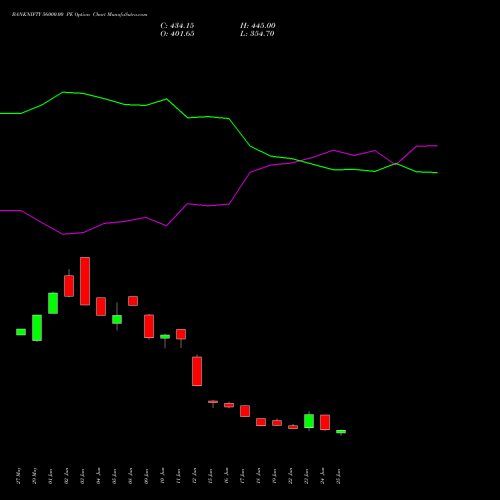Click the small green candle above 27 May
The width and height of the screenshot is (500, 500).
tap(21, 332)
